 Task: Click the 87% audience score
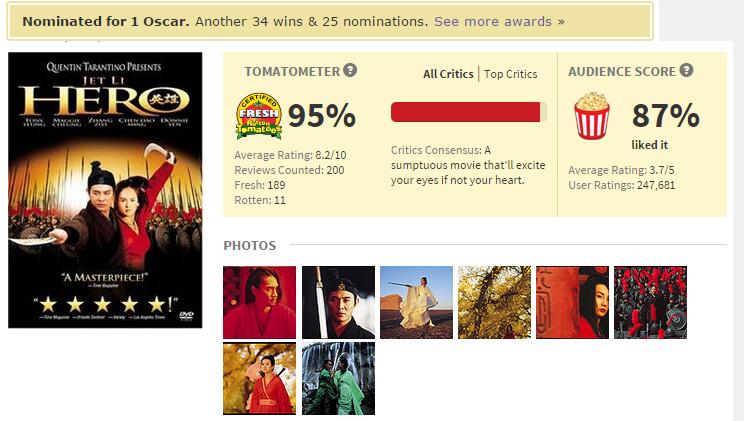tap(666, 116)
